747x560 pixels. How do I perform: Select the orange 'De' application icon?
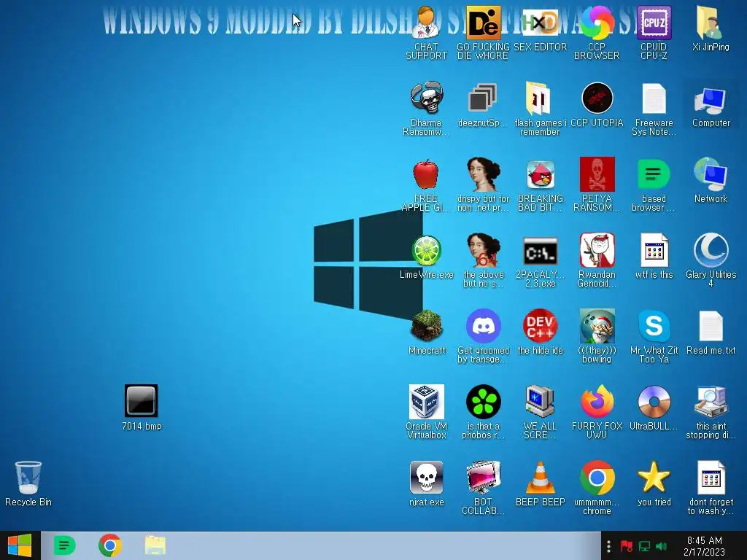[483, 34]
